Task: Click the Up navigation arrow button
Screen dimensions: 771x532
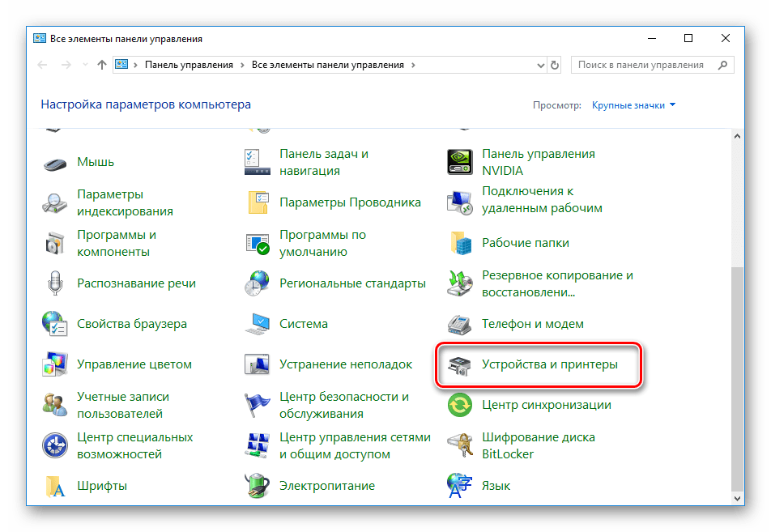Action: tap(101, 65)
